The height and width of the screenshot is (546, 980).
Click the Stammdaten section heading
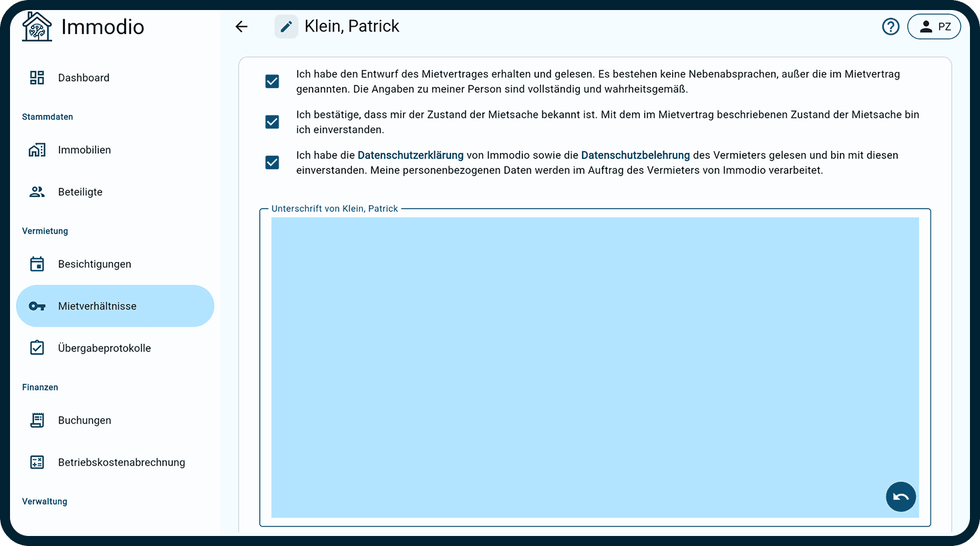tap(47, 117)
